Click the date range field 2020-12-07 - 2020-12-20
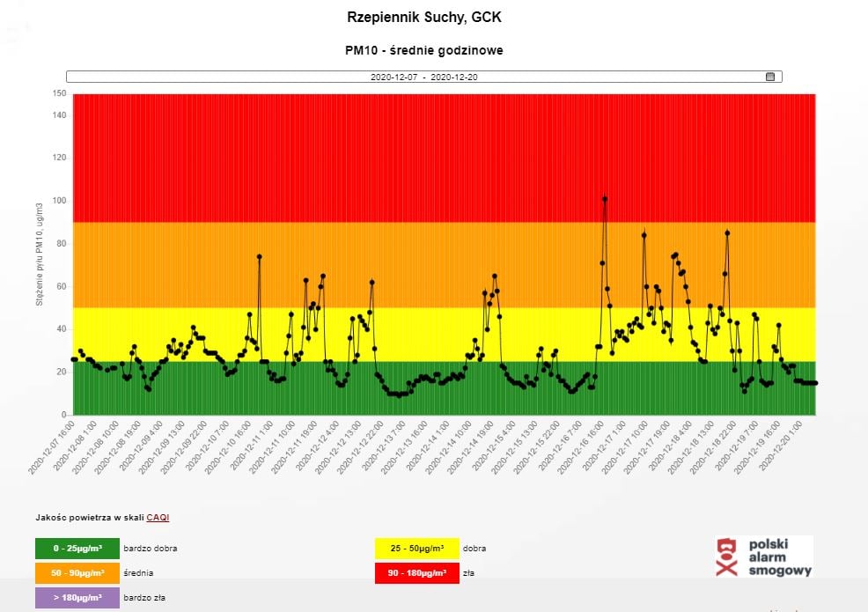Image resolution: width=868 pixels, height=612 pixels. click(423, 77)
